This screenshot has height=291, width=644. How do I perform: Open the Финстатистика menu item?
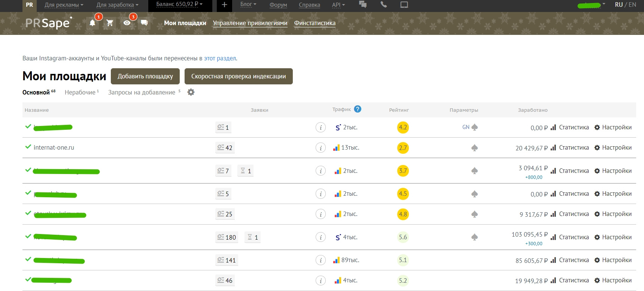click(x=315, y=23)
